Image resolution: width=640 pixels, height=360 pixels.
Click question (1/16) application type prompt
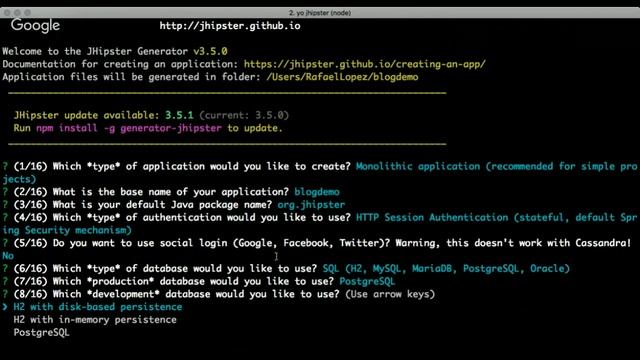(x=182, y=167)
